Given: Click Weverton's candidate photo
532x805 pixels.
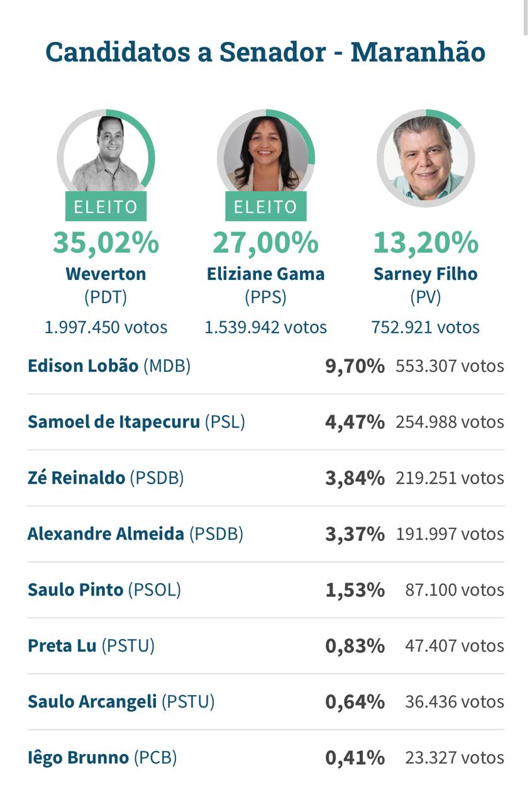Looking at the screenshot, I should 106,157.
